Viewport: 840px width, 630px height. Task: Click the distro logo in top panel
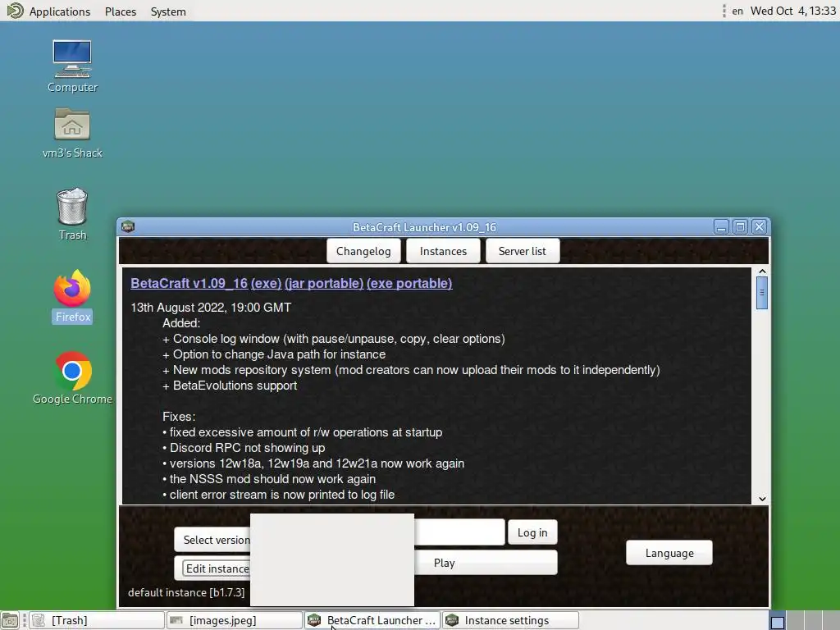click(15, 11)
